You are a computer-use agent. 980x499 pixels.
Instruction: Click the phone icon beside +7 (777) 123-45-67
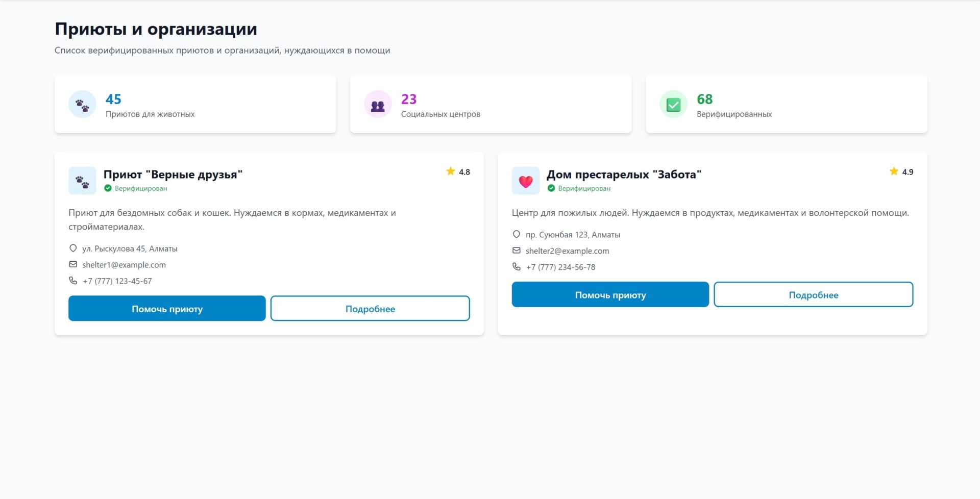click(73, 281)
